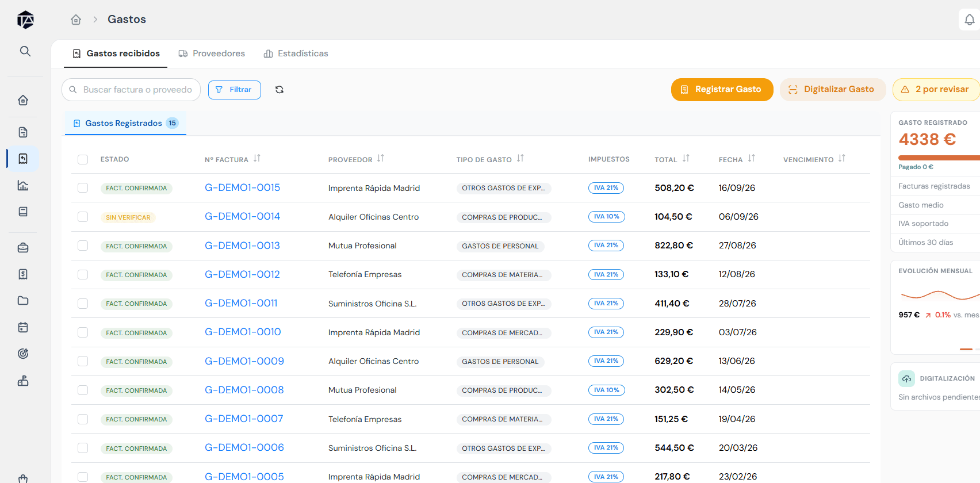The width and height of the screenshot is (980, 483).
Task: Switch to Gastos recibidos tab
Action: [x=116, y=53]
